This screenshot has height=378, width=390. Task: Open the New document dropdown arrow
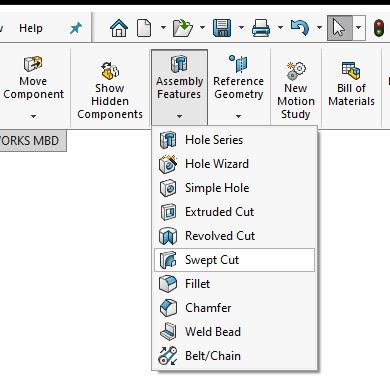coord(163,28)
